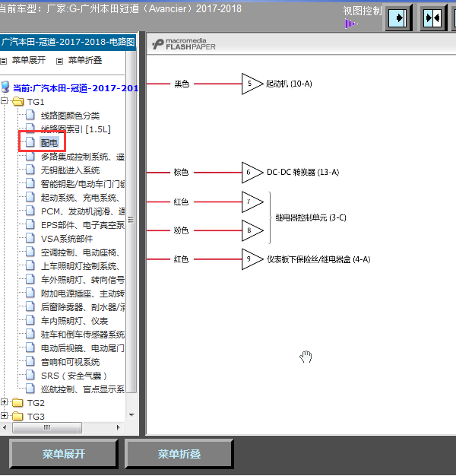Click connector triangle 8 on pink wire
Viewport: 456px width, 476px height.
tap(252, 230)
